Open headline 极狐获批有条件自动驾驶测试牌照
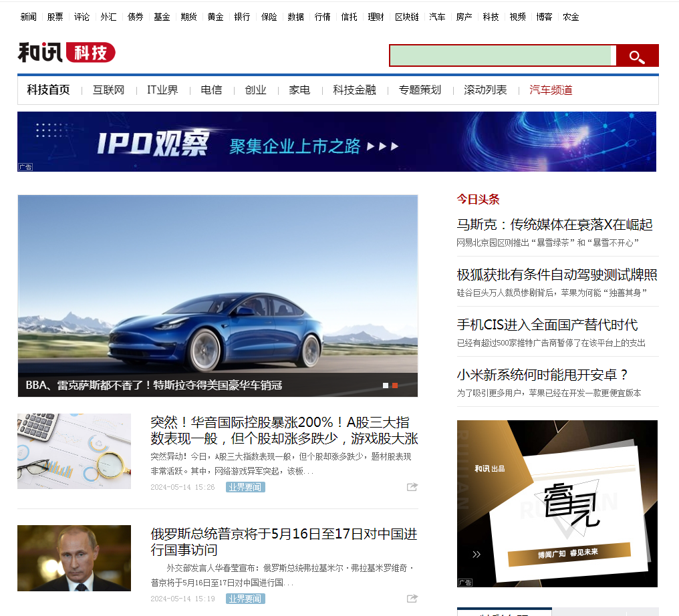Viewport: 679px width, 616px height. [557, 275]
